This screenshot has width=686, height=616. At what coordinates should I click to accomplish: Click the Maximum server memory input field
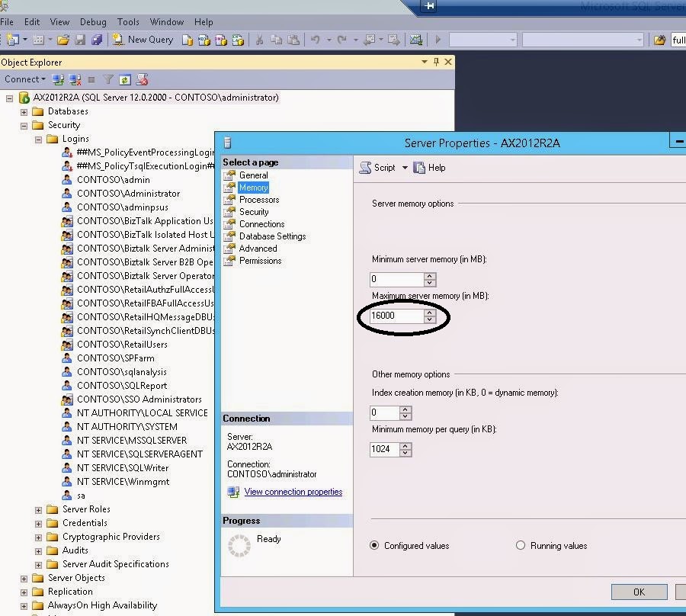point(397,316)
